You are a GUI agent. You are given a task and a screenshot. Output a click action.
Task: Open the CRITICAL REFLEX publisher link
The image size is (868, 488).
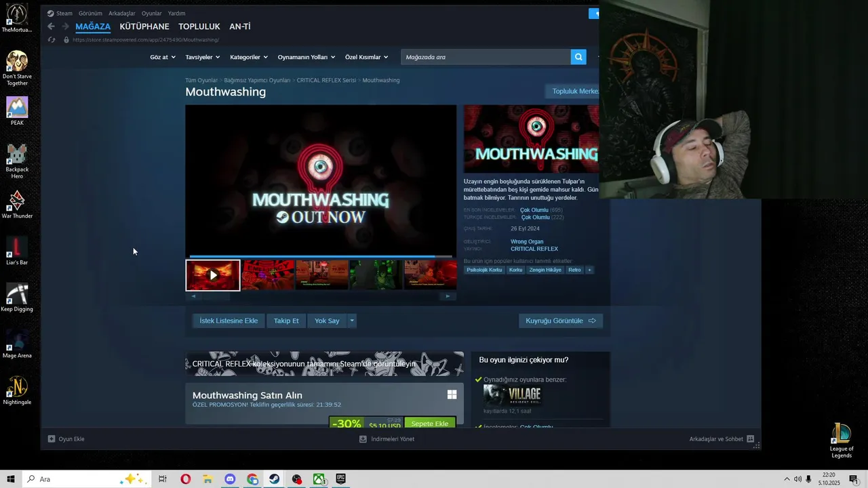[x=534, y=249]
